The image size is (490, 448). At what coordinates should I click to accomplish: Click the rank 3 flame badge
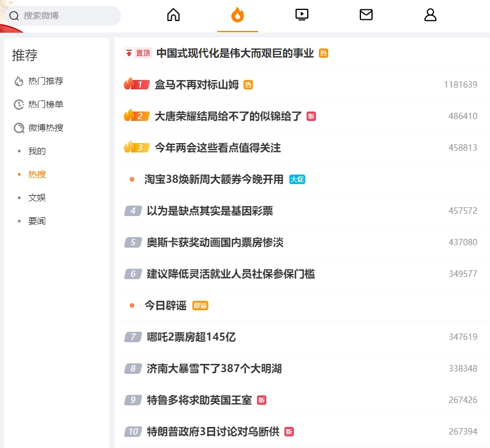tap(137, 147)
